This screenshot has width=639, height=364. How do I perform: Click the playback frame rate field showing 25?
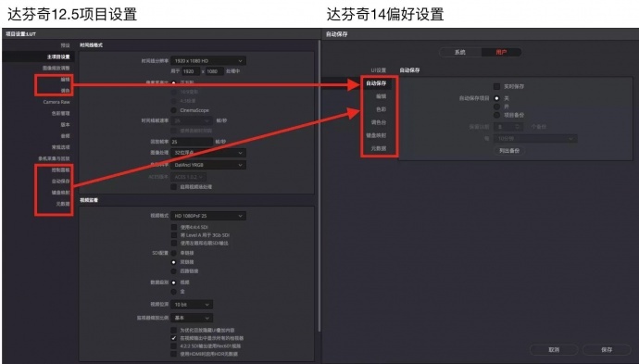[x=192, y=142]
